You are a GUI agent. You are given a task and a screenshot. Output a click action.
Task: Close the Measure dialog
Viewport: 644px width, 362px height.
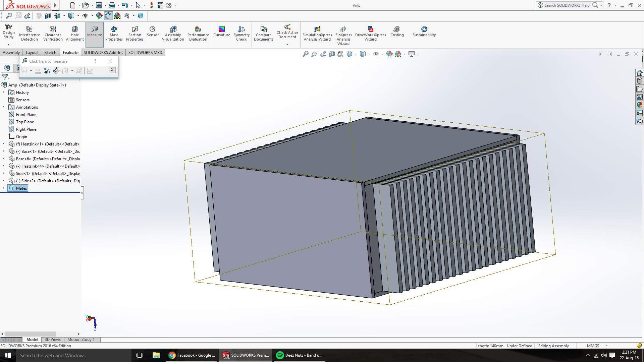click(110, 61)
